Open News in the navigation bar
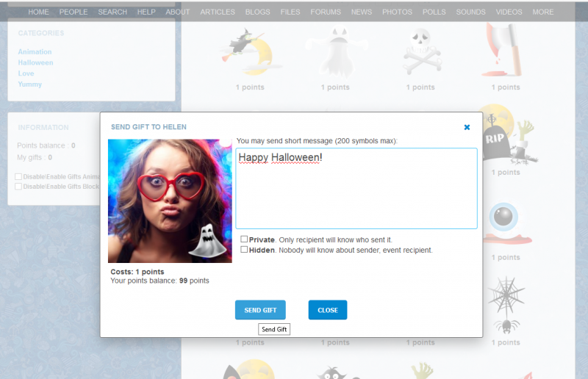The image size is (588, 379). 362,12
